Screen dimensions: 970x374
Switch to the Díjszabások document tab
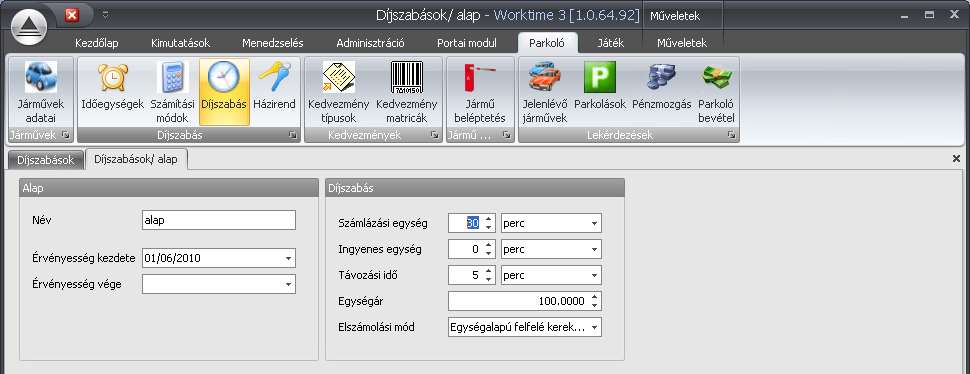pyautogui.click(x=46, y=159)
